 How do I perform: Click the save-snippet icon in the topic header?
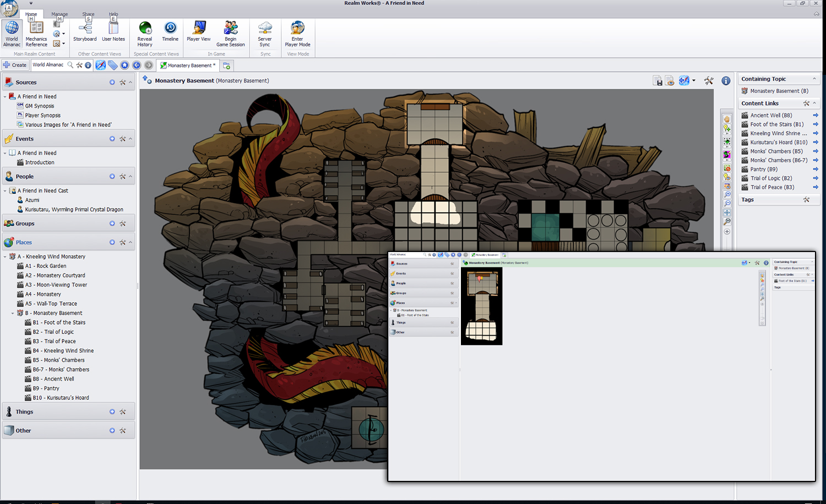pos(657,81)
